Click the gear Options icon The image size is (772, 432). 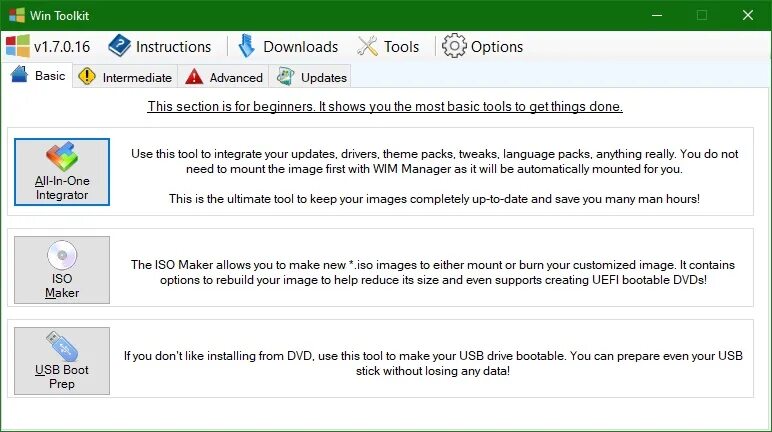point(453,46)
